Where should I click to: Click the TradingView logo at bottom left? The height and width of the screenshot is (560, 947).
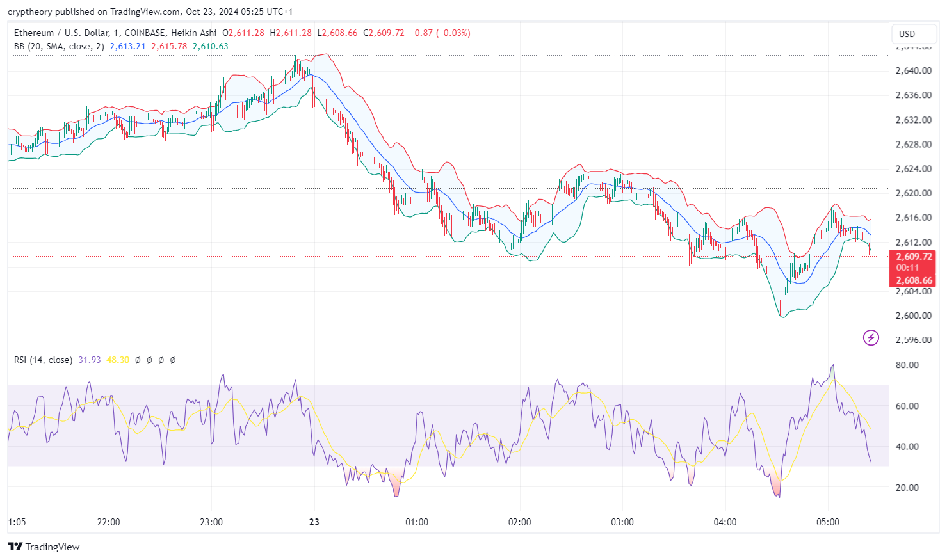[x=44, y=547]
